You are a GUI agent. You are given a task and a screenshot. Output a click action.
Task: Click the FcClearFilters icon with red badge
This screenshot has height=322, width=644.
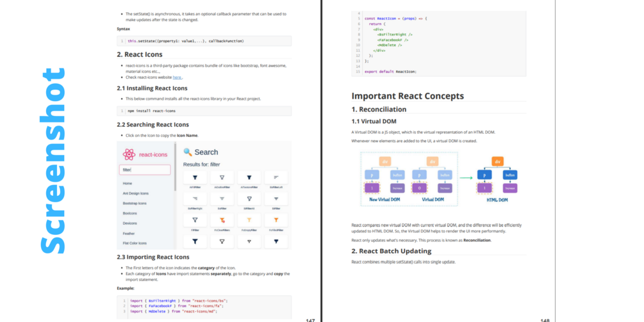(222, 220)
